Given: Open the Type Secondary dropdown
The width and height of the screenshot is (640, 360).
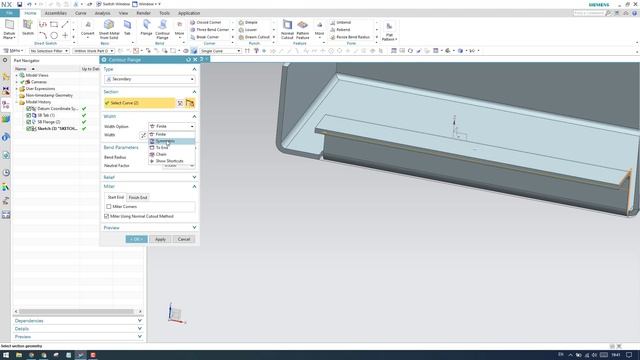Looking at the screenshot, I should pyautogui.click(x=150, y=79).
